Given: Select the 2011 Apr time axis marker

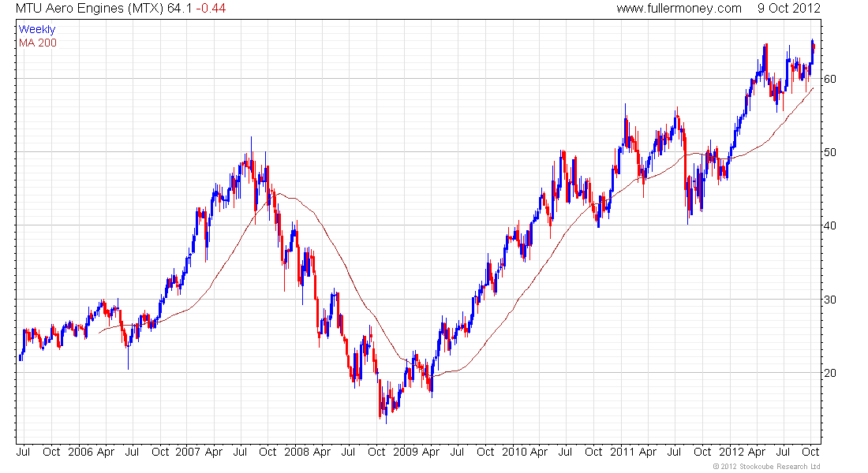Looking at the screenshot, I should pos(634,453).
